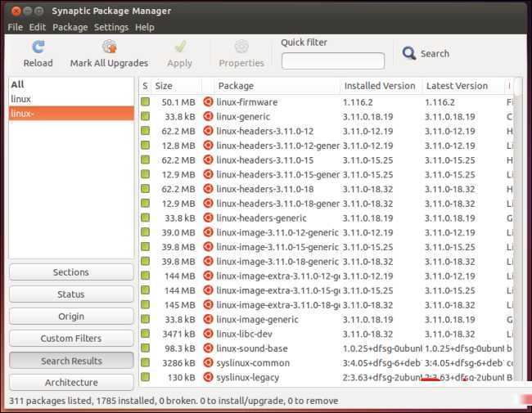Image resolution: width=532 pixels, height=413 pixels.
Task: Click Ubuntu icon beside linux-image-3.11.0-12-generic
Action: pos(208,232)
